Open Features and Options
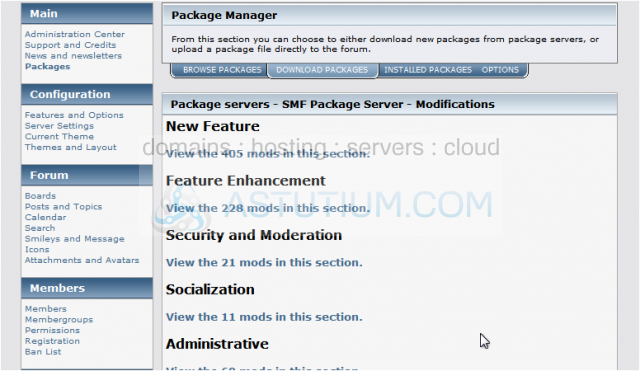 pos(74,115)
